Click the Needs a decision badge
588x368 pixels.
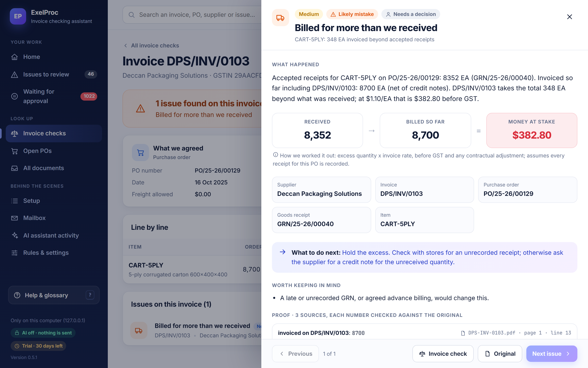[x=411, y=14]
